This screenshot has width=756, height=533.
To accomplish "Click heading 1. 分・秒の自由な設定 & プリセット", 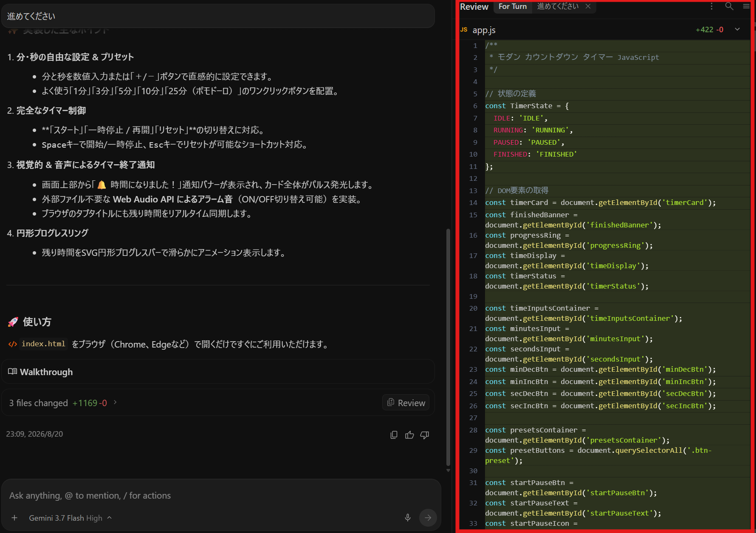I will [x=71, y=57].
